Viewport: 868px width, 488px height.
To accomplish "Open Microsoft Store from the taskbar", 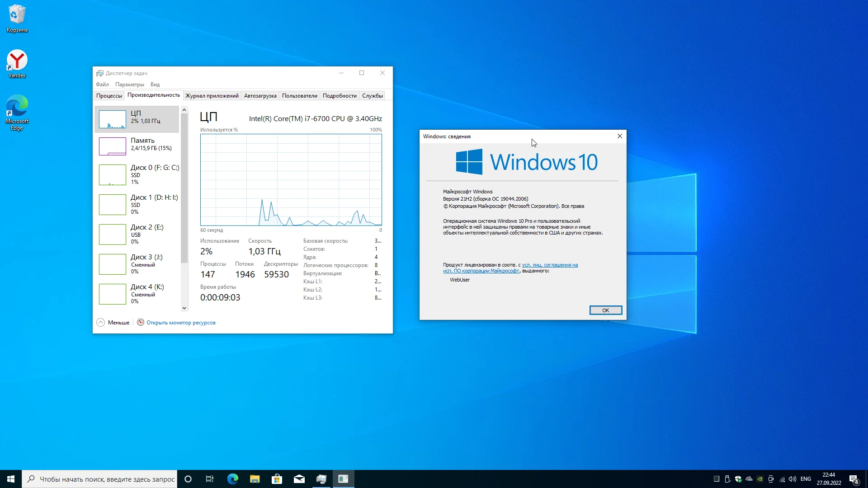I will (277, 479).
